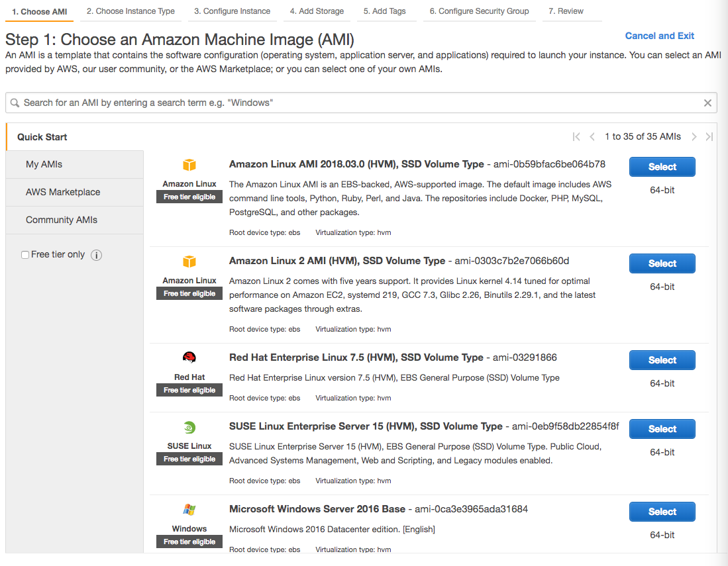Viewport: 728px width, 566px height.
Task: Click the Amazon Linux 2 AMI logo icon
Action: (189, 261)
